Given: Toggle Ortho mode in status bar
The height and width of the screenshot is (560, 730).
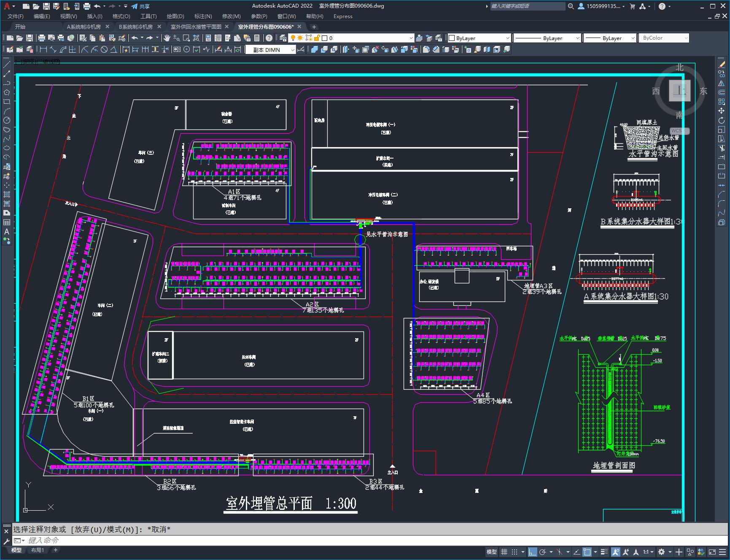Looking at the screenshot, I should click(x=533, y=552).
